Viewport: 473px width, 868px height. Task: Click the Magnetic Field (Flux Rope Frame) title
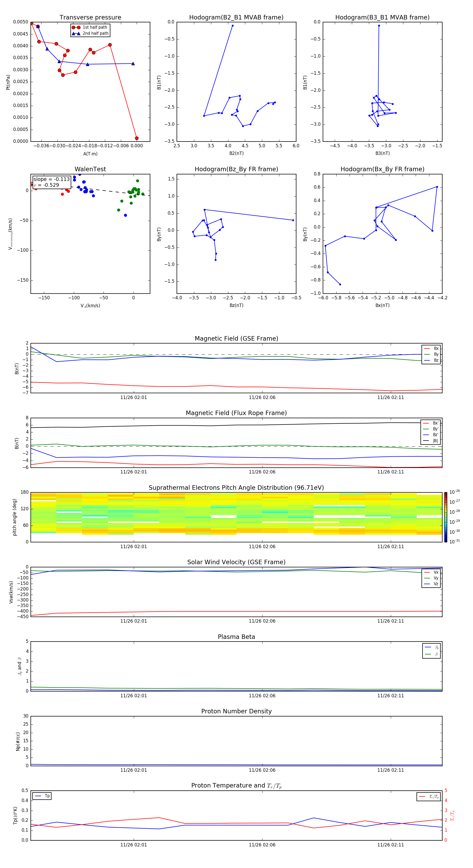pos(236,413)
